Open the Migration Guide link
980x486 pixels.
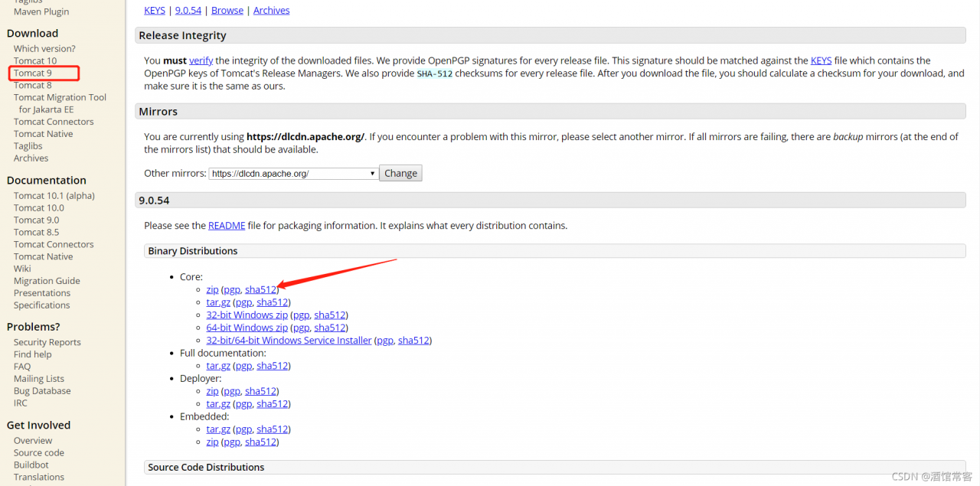pos(47,281)
